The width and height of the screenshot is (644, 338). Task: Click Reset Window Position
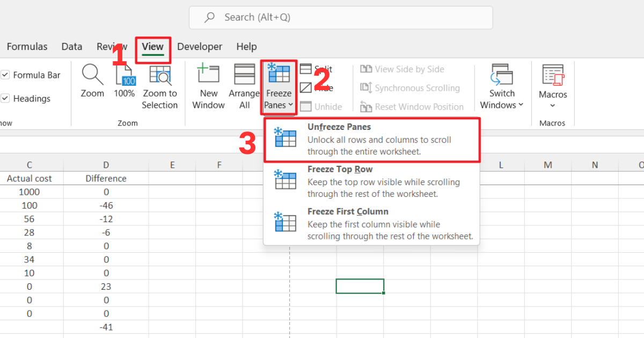412,107
